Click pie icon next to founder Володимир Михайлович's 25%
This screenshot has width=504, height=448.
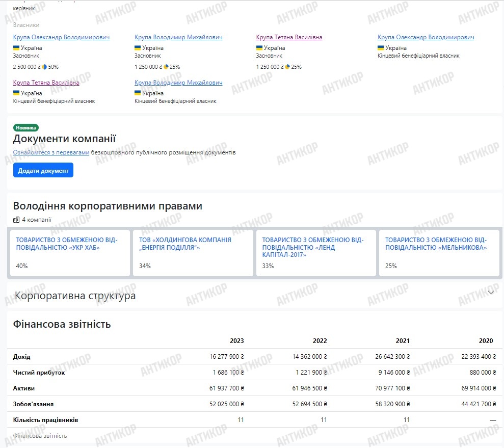point(166,67)
